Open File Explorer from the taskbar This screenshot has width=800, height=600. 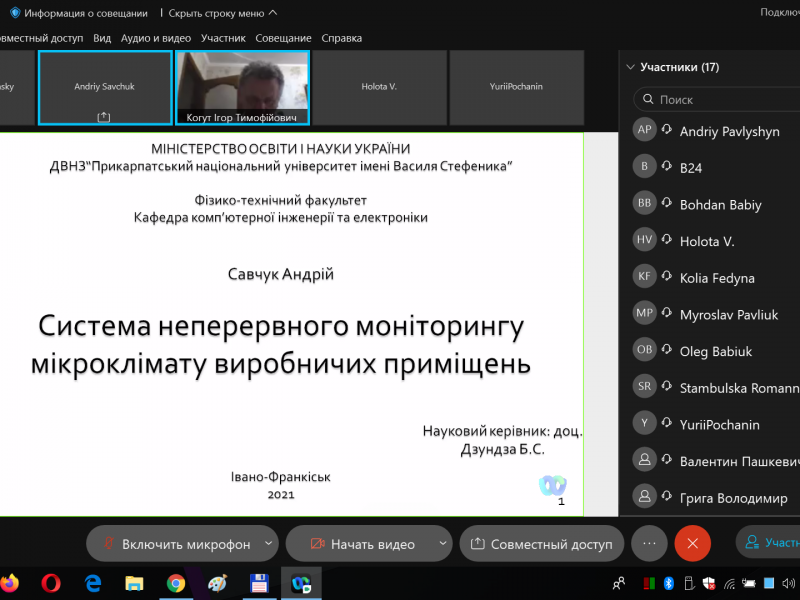[134, 582]
